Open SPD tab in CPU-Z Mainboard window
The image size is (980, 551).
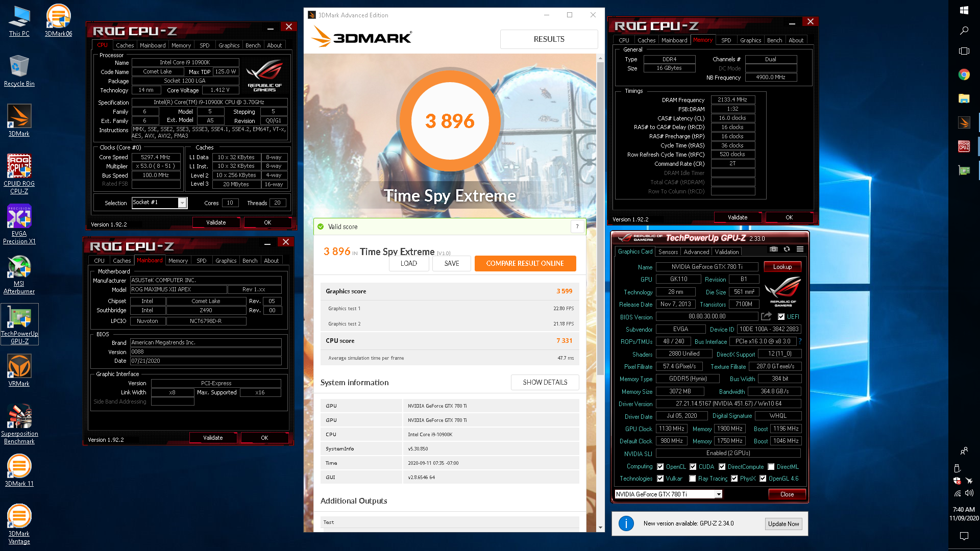[x=202, y=261]
